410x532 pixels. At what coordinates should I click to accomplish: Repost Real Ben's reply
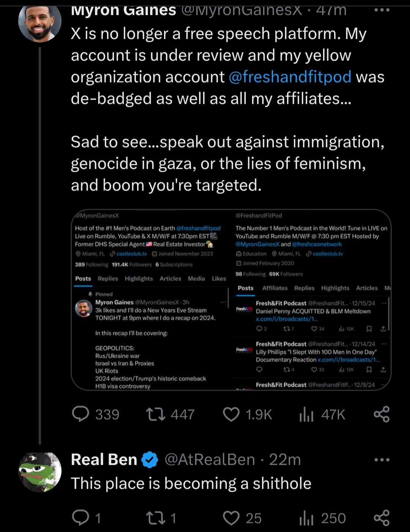tap(156, 518)
